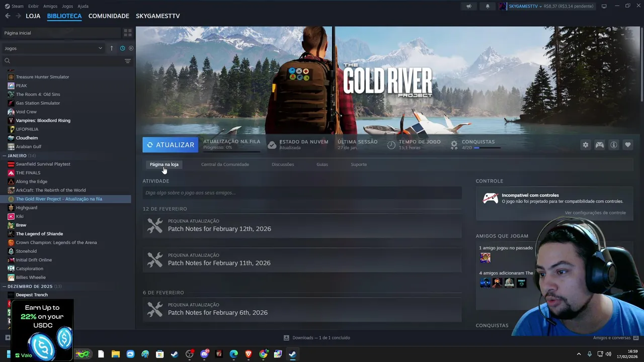Open the announcements megaphone icon
This screenshot has height=362, width=644.
[x=469, y=6]
